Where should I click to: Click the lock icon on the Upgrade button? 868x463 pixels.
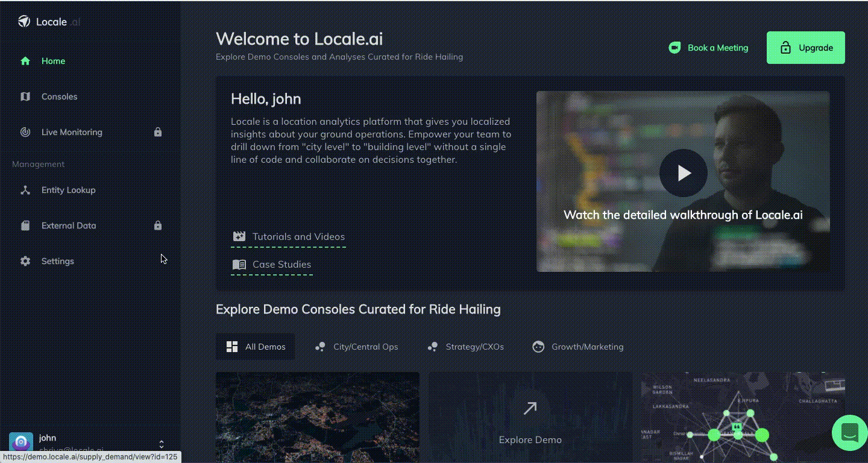785,48
